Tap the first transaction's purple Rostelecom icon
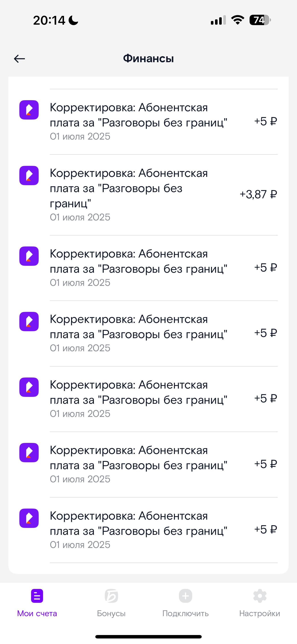Viewport: 297px width, 644px height. click(x=29, y=110)
